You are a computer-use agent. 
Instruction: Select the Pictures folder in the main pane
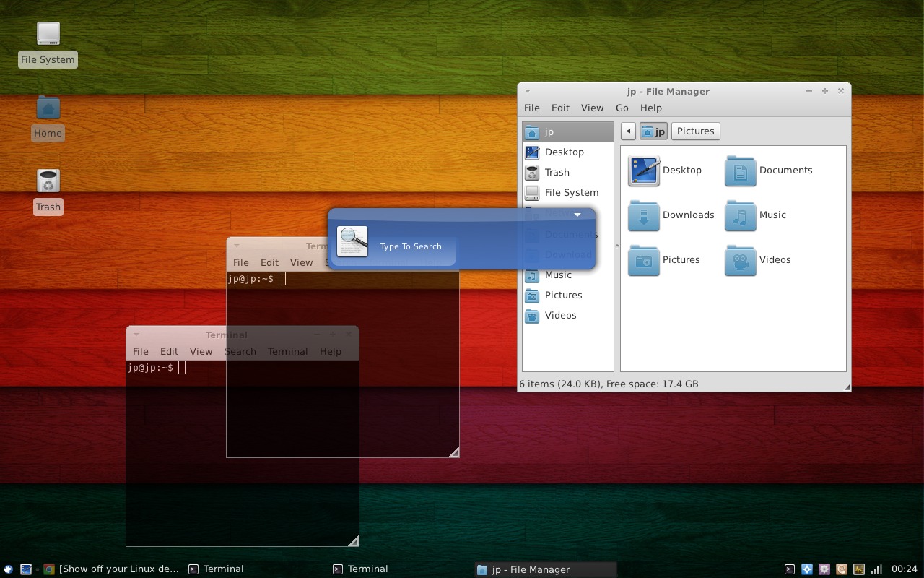point(664,260)
